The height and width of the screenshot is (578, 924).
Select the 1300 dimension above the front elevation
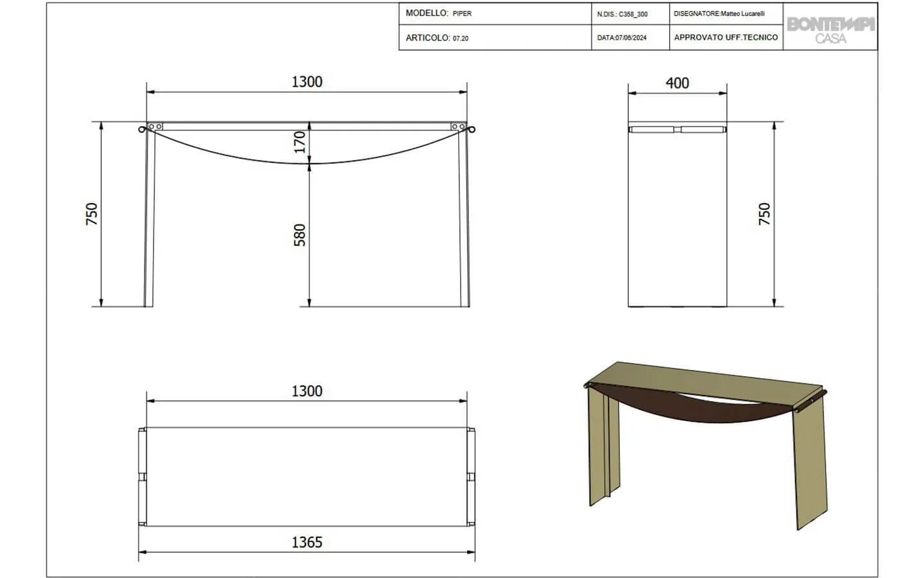pos(307,82)
